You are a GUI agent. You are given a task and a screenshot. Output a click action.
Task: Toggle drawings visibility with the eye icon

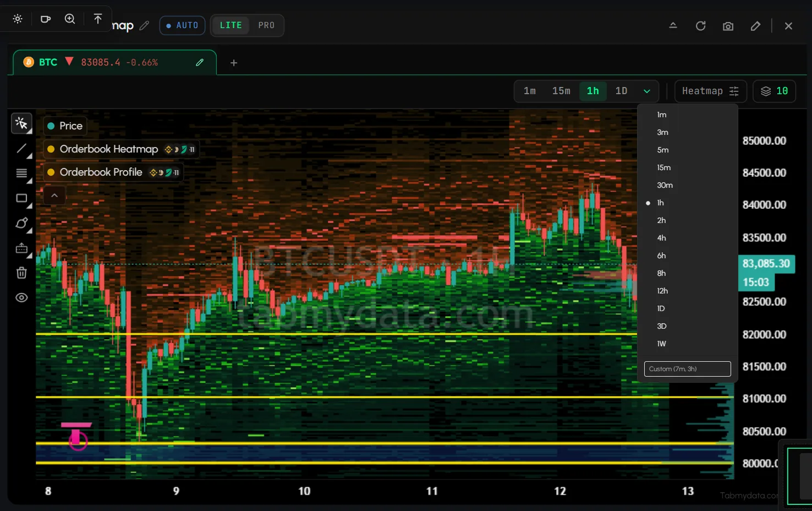tap(21, 297)
